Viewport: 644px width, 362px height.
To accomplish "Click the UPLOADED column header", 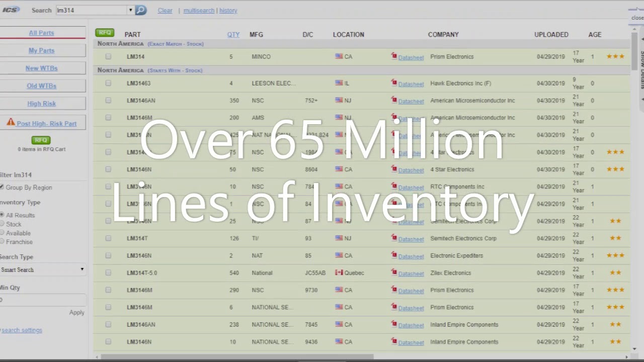I will pyautogui.click(x=551, y=35).
